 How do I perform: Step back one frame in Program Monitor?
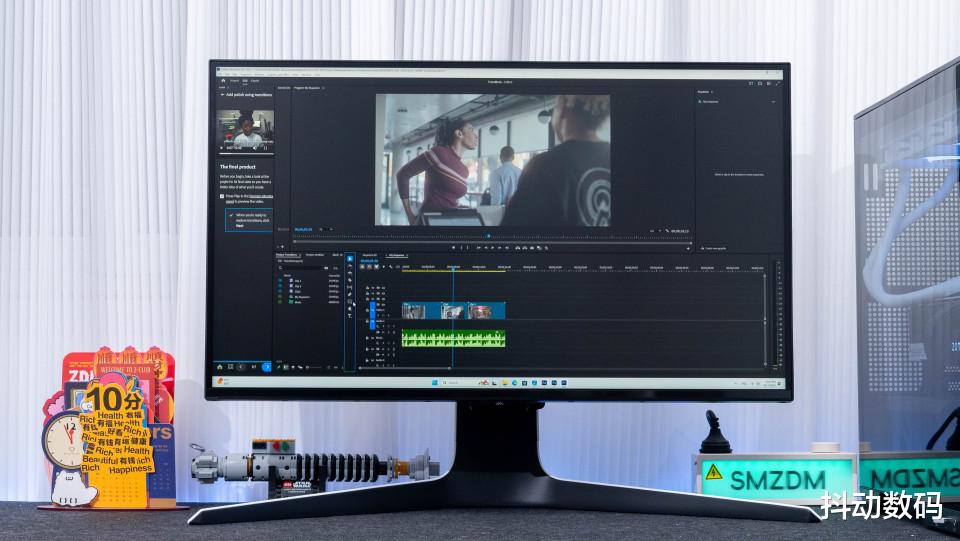coord(486,247)
